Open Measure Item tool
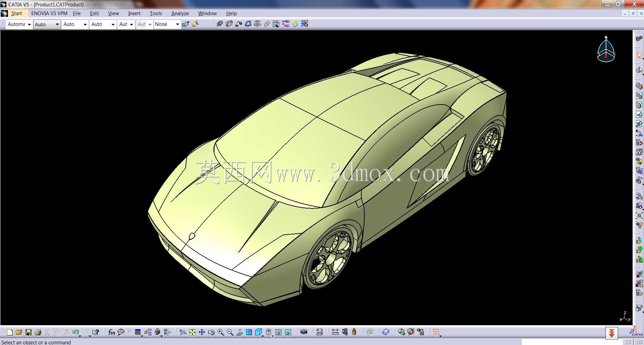 pyautogui.click(x=345, y=332)
